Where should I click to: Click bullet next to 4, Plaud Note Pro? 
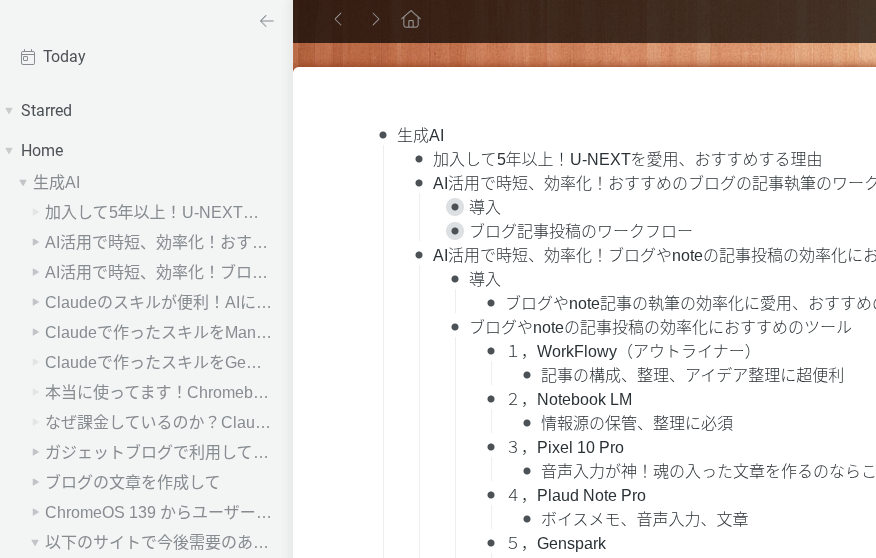click(x=491, y=495)
